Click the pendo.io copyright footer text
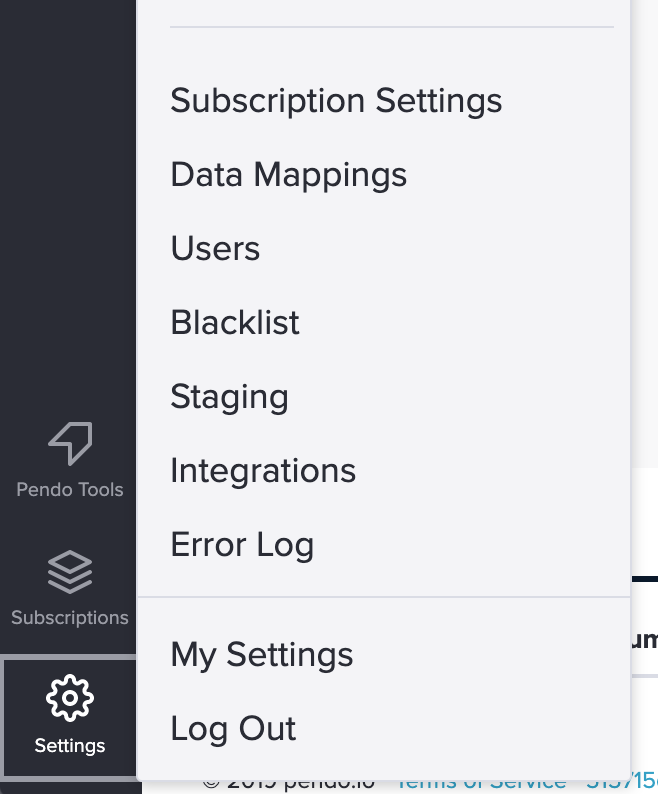 [290, 785]
